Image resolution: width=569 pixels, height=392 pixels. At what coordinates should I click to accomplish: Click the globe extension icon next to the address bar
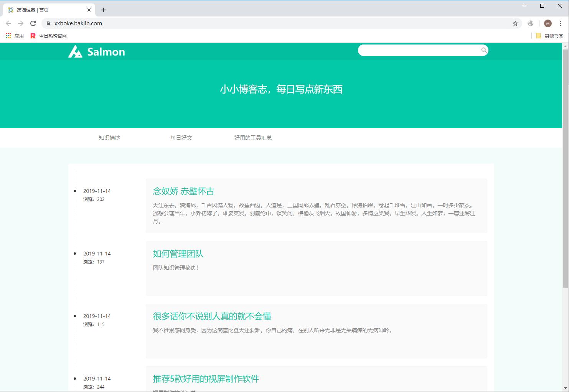pyautogui.click(x=531, y=23)
